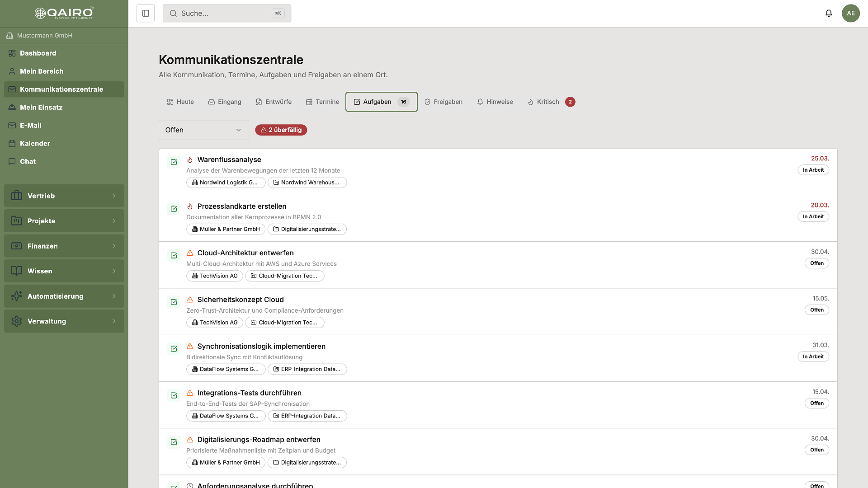Open Kalender in the sidebar

[35, 144]
